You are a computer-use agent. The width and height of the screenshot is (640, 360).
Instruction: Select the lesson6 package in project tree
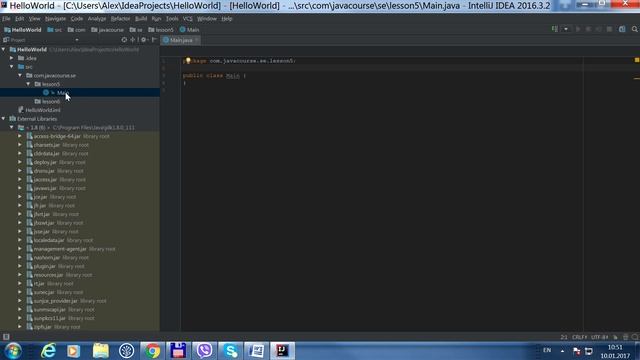pyautogui.click(x=48, y=102)
